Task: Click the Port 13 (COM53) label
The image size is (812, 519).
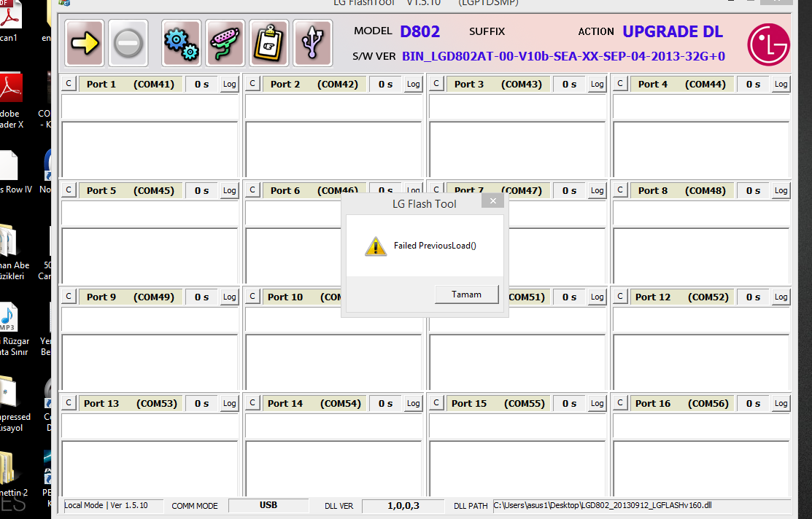Action: (131, 404)
